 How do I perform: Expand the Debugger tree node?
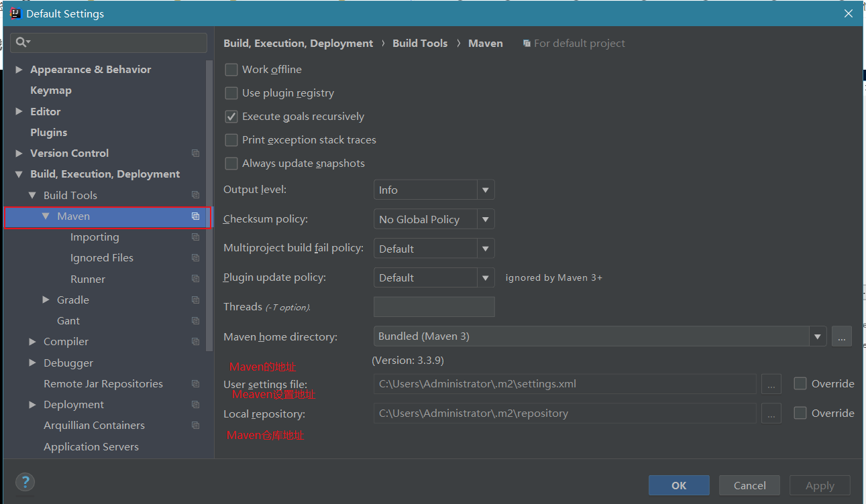[32, 363]
